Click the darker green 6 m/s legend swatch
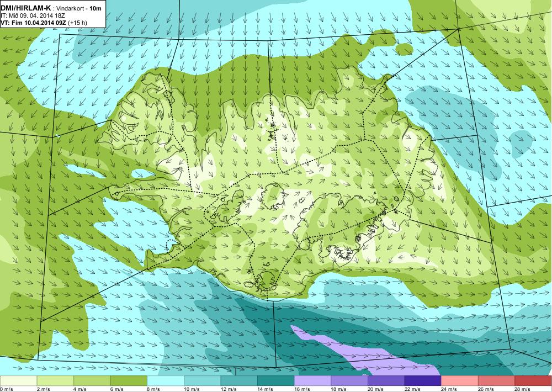This screenshot has width=552, height=392. (x=129, y=381)
